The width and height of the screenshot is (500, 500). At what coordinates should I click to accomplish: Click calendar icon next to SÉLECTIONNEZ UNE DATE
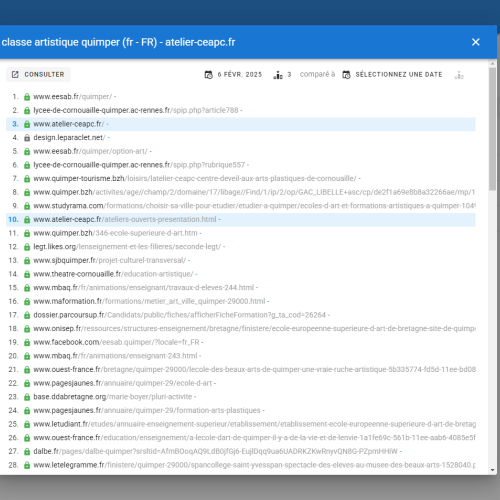pyautogui.click(x=346, y=75)
